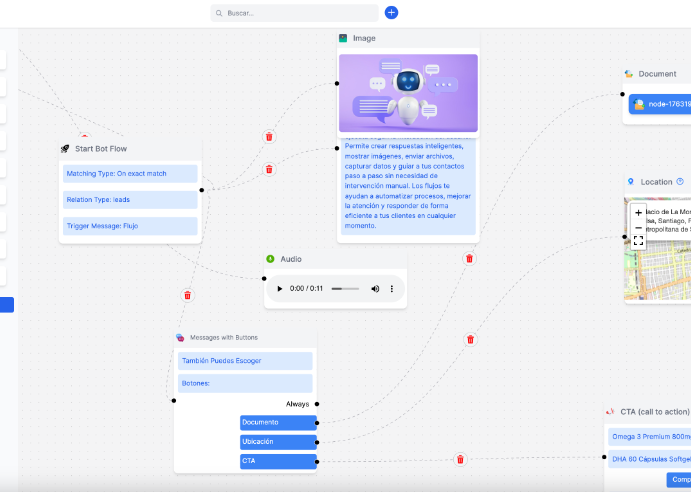Click the blue plus button beside search

[391, 13]
